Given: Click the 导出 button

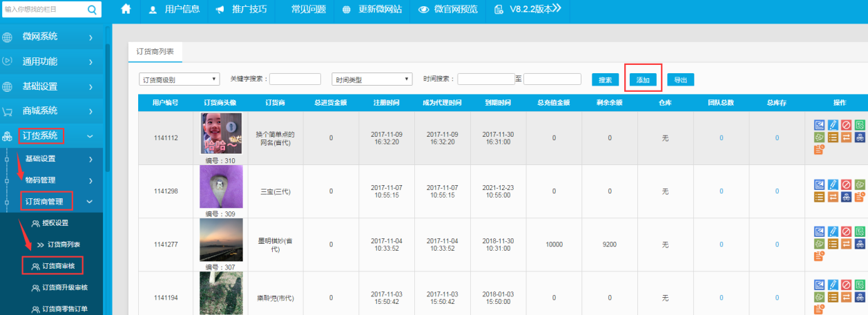Looking at the screenshot, I should (680, 80).
